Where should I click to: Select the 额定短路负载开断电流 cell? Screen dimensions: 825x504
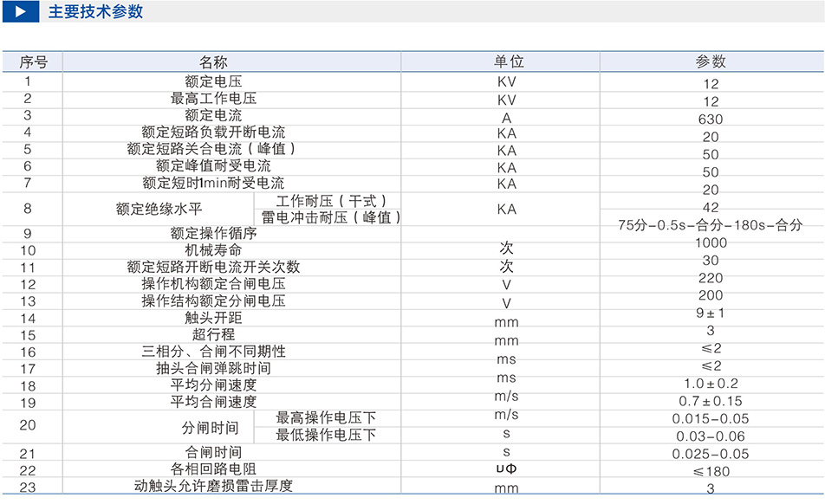(213, 132)
